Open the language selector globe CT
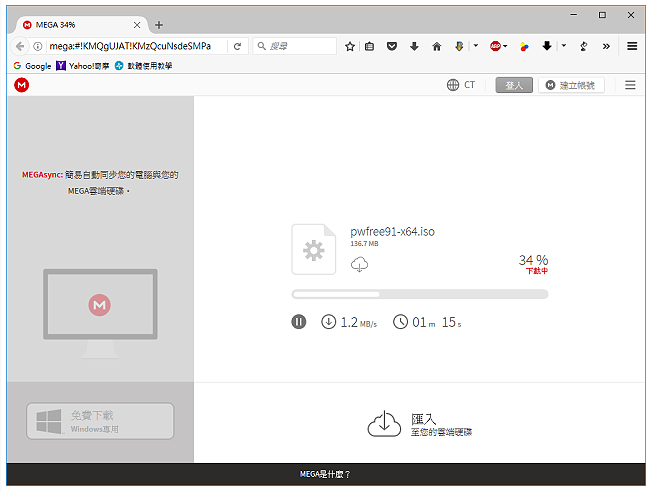The image size is (656, 492). [x=461, y=85]
